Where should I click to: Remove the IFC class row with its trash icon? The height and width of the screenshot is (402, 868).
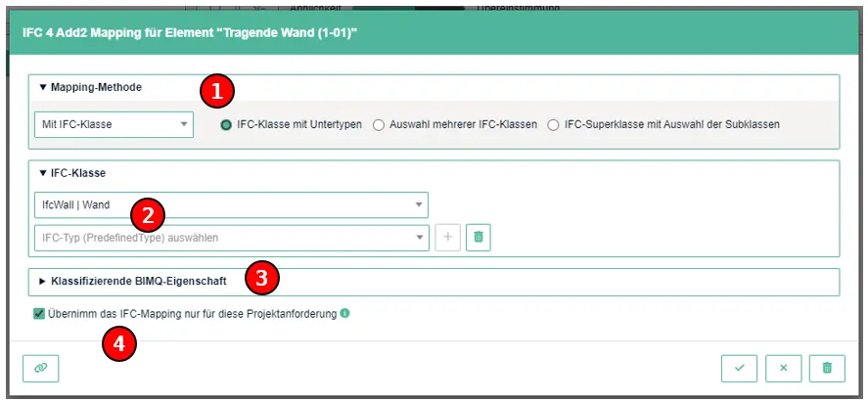(478, 237)
